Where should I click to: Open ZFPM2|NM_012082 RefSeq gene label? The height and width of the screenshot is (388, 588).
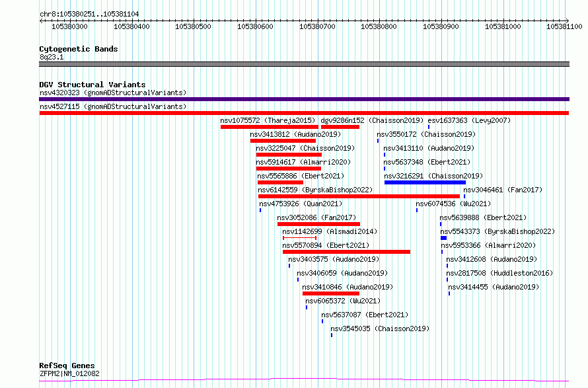pyautogui.click(x=69, y=373)
